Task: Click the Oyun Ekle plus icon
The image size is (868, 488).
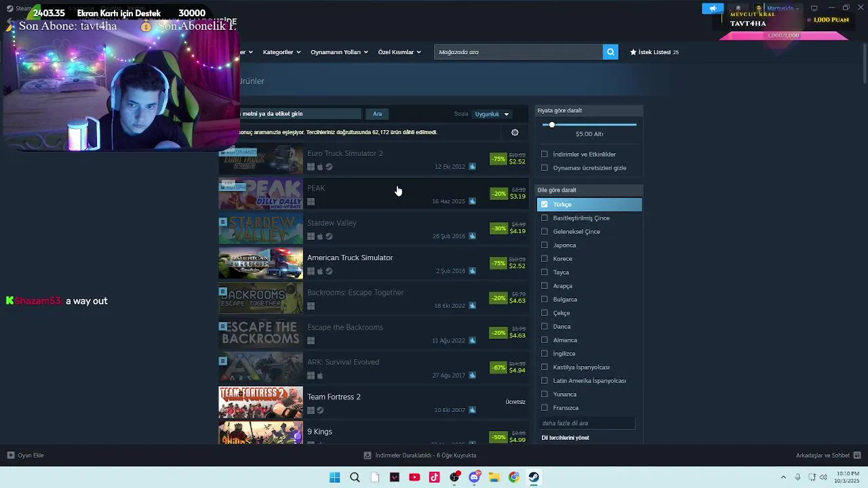Action: tap(11, 455)
